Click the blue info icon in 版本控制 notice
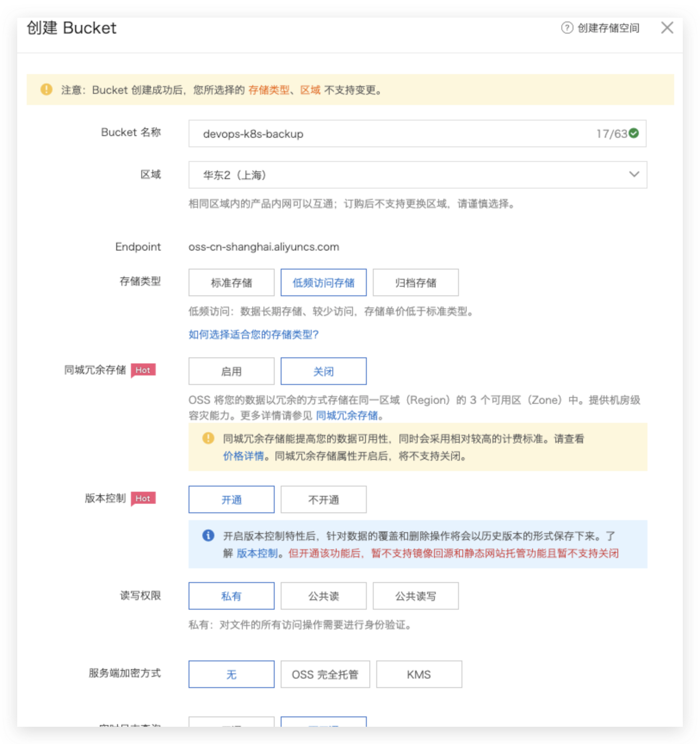This screenshot has height=744, width=700. pos(208,535)
